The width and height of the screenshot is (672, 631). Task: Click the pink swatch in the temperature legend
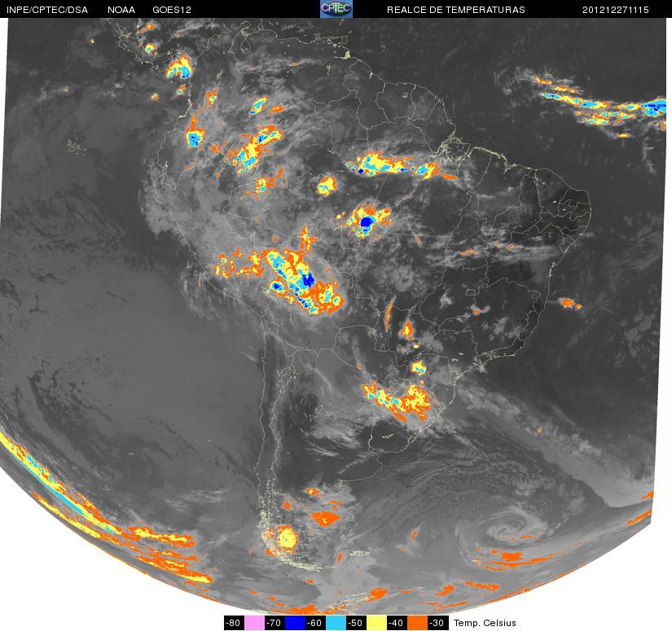pos(254,623)
